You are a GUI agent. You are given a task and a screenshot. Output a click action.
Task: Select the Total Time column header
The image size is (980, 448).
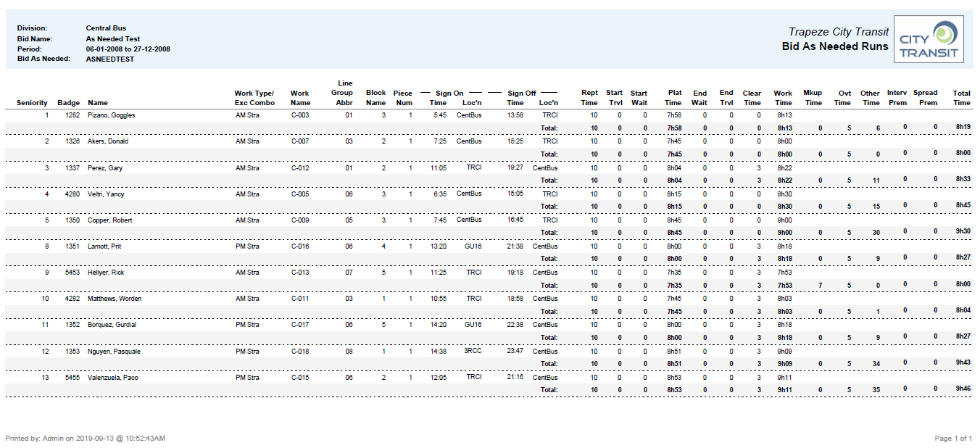click(x=961, y=97)
